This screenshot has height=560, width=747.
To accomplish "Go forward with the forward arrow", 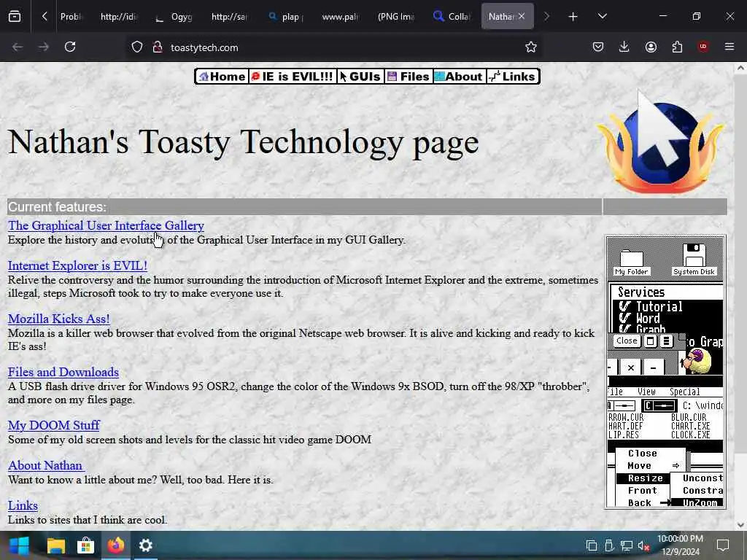I will 43,47.
